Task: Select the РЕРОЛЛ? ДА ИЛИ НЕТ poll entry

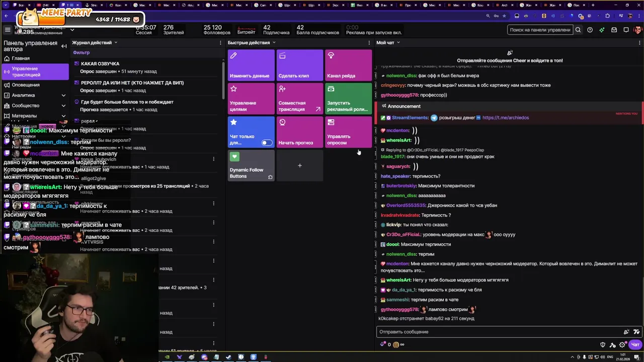Action: coord(146,86)
